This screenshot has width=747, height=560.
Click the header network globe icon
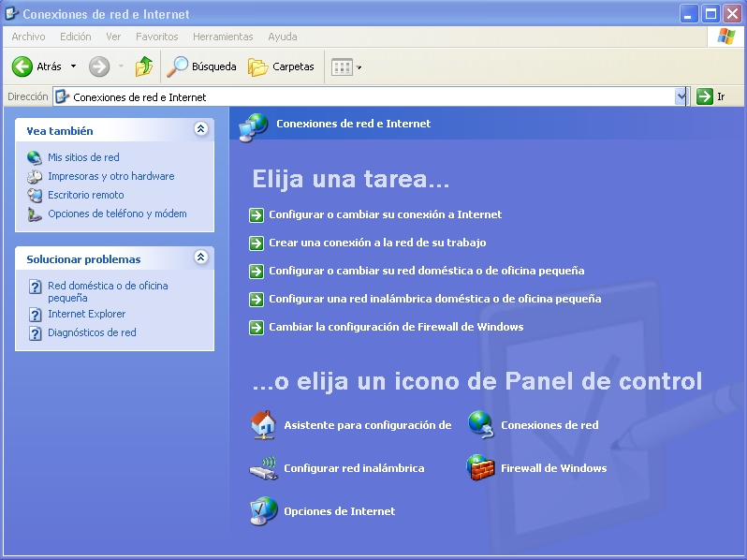click(253, 127)
